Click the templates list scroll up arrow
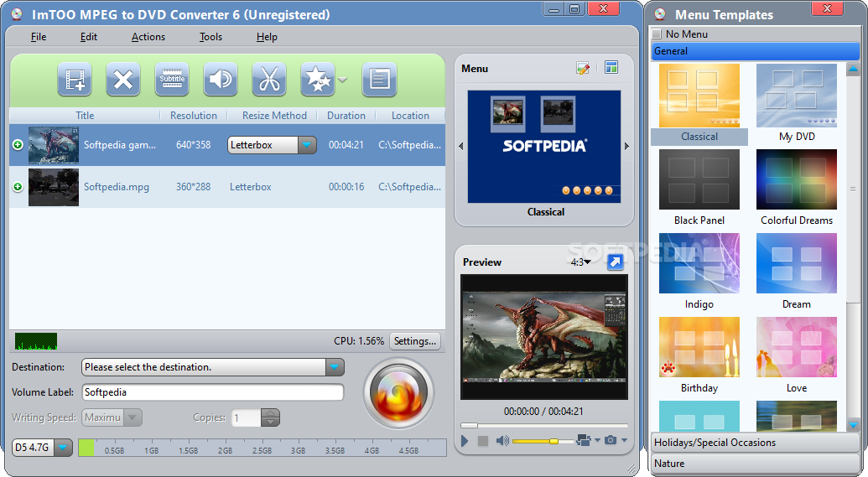 tap(853, 70)
